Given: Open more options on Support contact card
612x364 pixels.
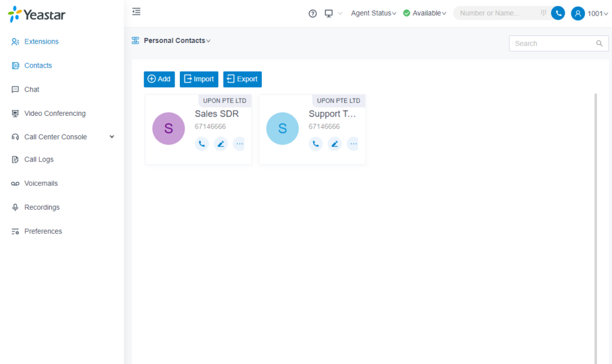Looking at the screenshot, I should pyautogui.click(x=353, y=143).
